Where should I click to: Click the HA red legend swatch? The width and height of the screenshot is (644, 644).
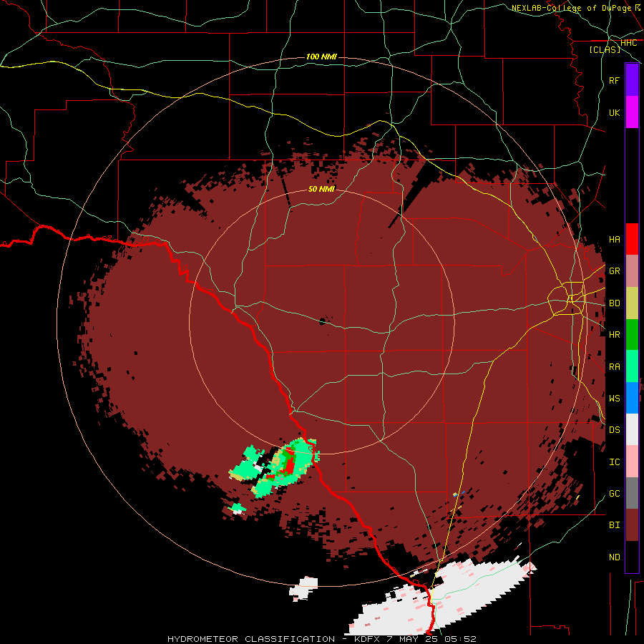coord(632,239)
